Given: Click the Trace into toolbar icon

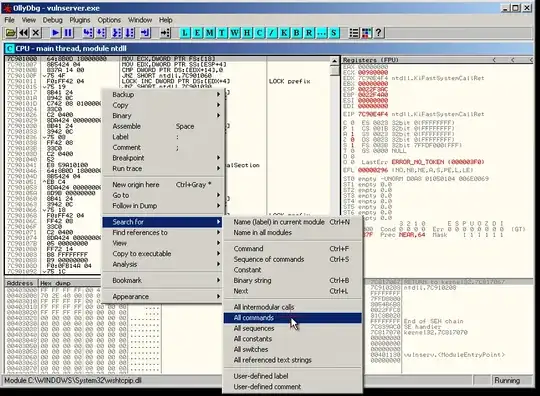Looking at the screenshot, I should point(117,33).
